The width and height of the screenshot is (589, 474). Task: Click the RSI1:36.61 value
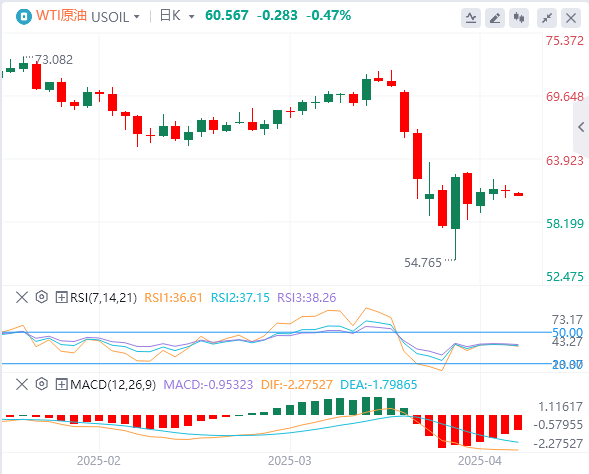pyautogui.click(x=174, y=298)
